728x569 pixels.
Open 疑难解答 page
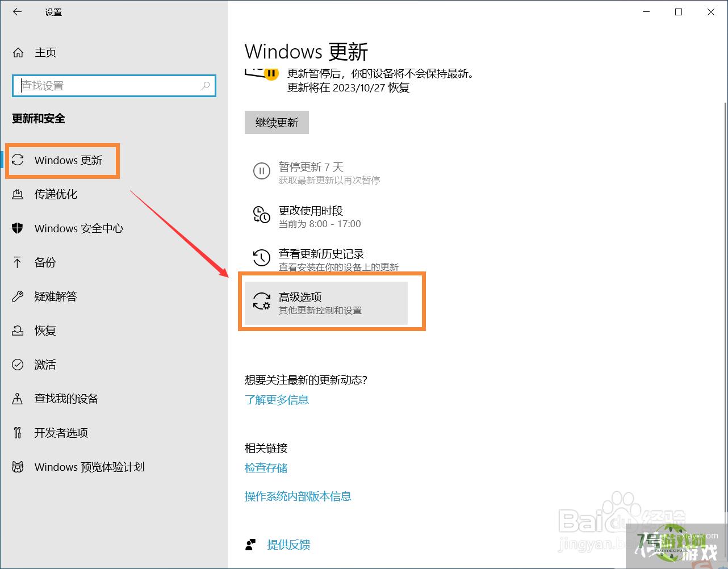point(56,296)
